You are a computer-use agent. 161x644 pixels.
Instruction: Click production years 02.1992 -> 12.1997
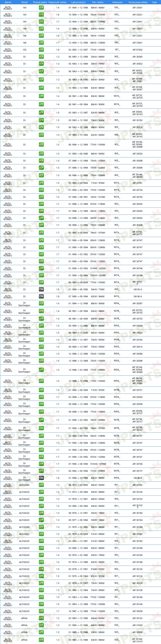pyautogui.click(x=78, y=50)
